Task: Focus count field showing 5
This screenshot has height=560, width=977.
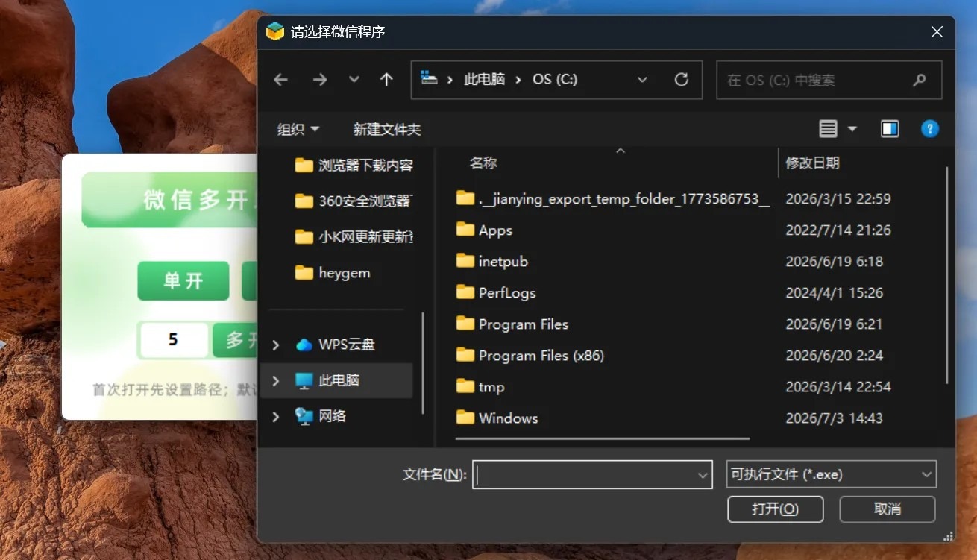Action: [173, 340]
